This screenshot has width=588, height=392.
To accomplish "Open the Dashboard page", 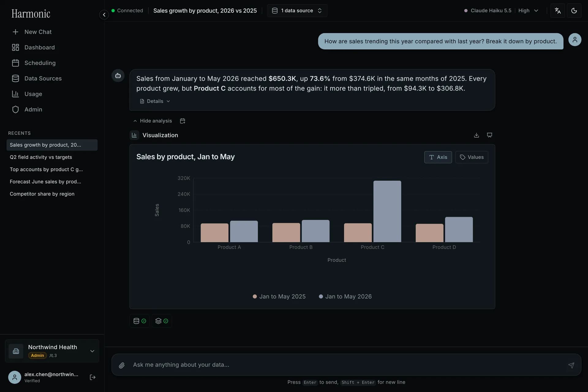I will point(33,47).
